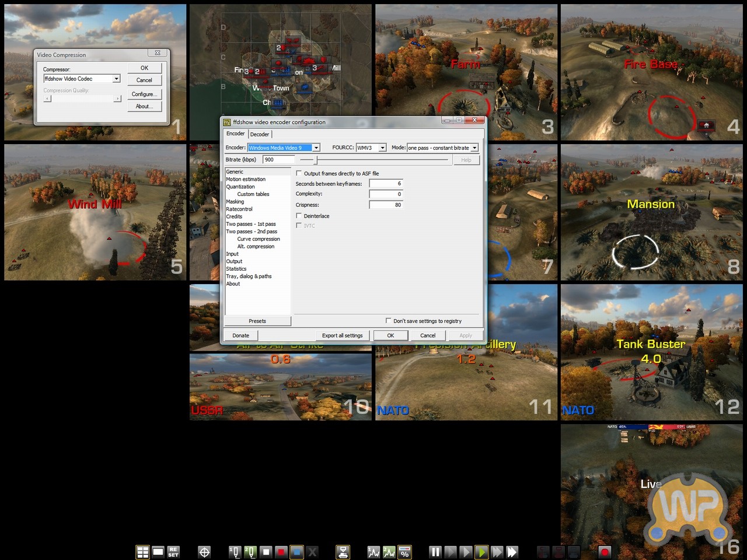Viewport: 747px width, 560px height.
Task: Select Motion estimation in the settings list
Action: tap(246, 179)
